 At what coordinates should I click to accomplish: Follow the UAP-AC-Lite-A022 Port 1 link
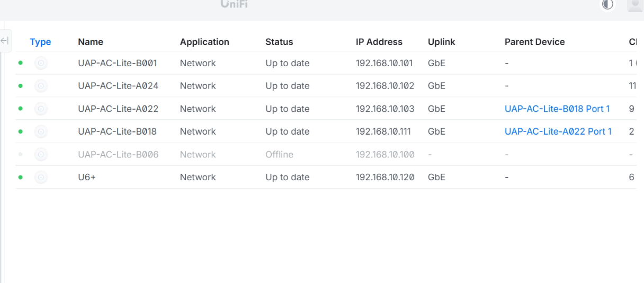pyautogui.click(x=558, y=131)
